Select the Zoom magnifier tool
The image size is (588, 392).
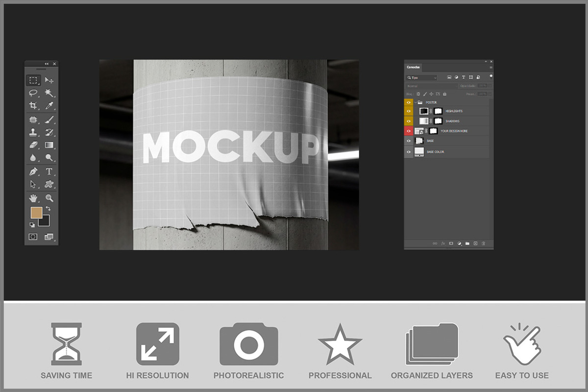click(49, 198)
